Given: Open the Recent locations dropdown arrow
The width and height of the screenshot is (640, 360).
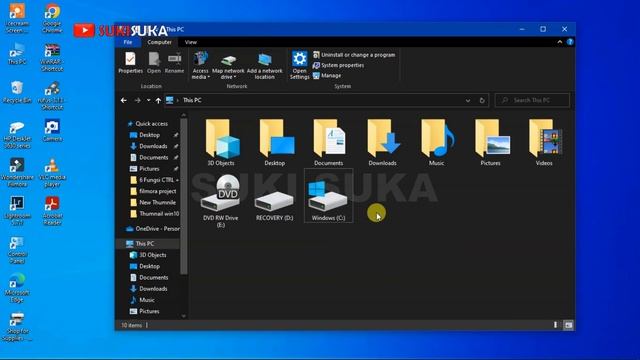Looking at the screenshot, I should tap(149, 100).
